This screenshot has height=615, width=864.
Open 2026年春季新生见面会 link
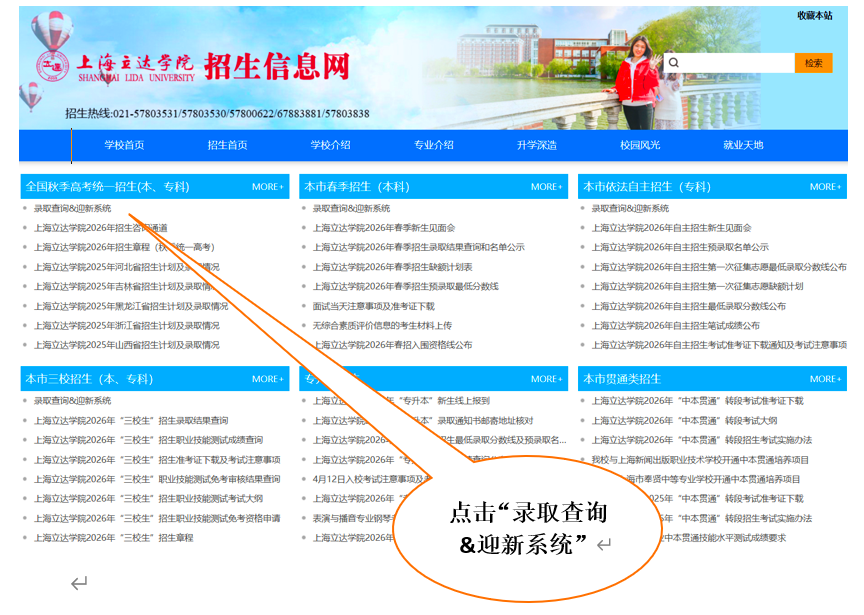point(384,228)
